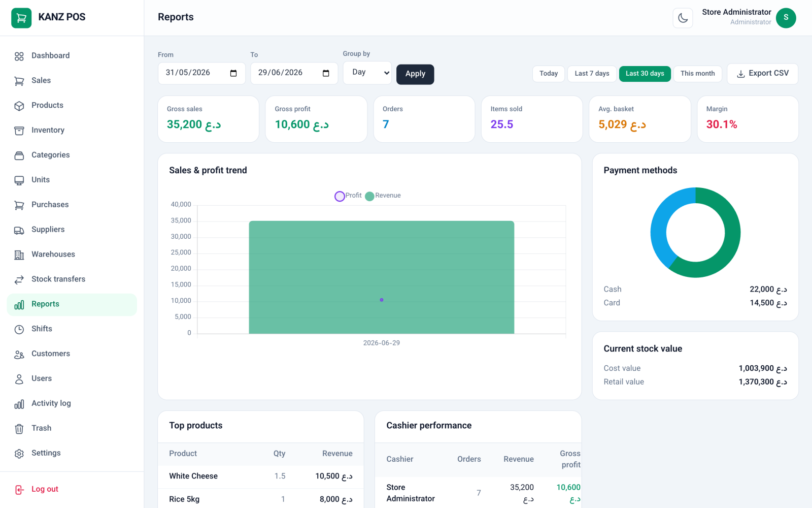Open the Dashboard grid icon

pos(19,56)
